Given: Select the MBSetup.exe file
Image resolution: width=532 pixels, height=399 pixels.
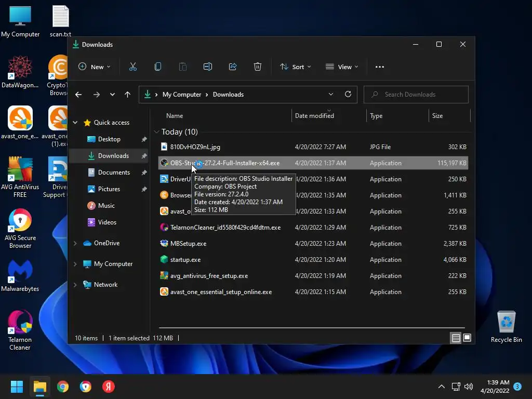Looking at the screenshot, I should pos(313,244).
